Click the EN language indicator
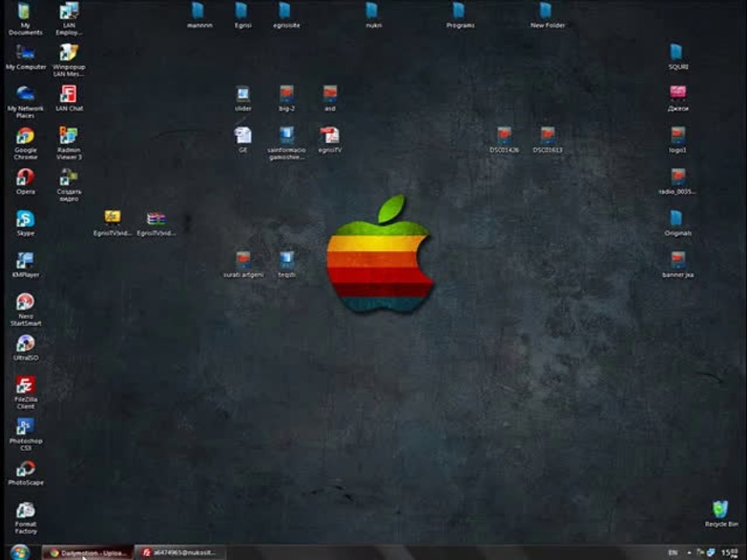The height and width of the screenshot is (560, 747). pos(672,553)
